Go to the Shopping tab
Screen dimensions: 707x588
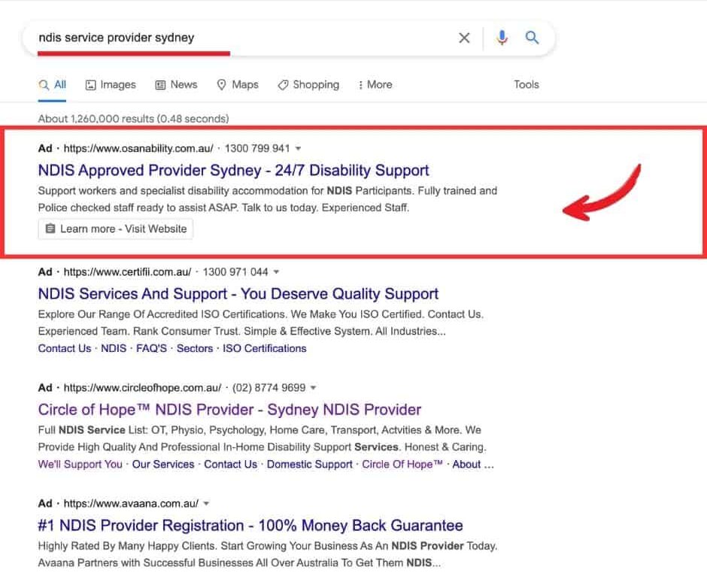point(308,85)
